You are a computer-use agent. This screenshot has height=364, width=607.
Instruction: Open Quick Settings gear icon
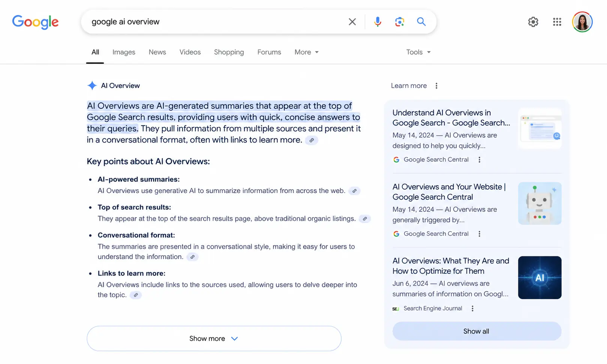(533, 22)
